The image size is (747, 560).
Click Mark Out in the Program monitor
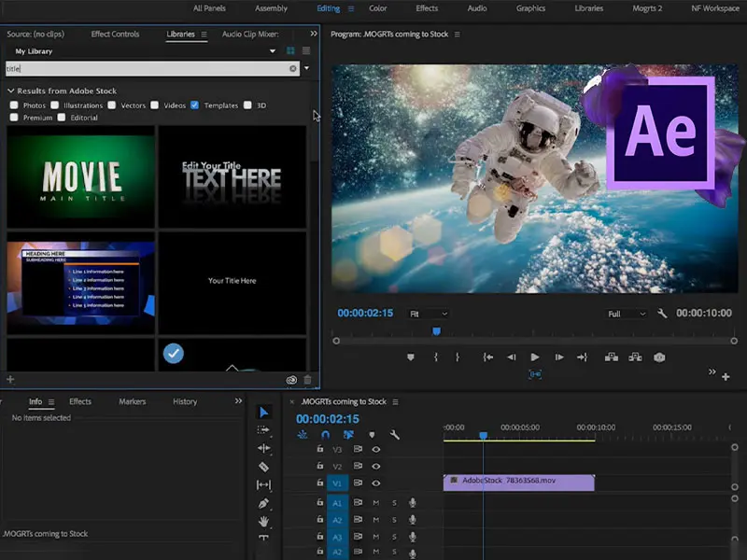pyautogui.click(x=457, y=357)
